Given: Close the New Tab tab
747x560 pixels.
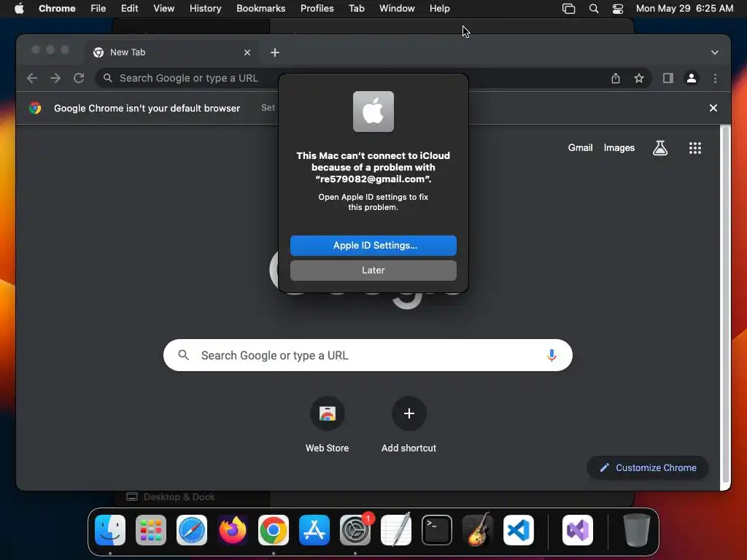Looking at the screenshot, I should [247, 52].
